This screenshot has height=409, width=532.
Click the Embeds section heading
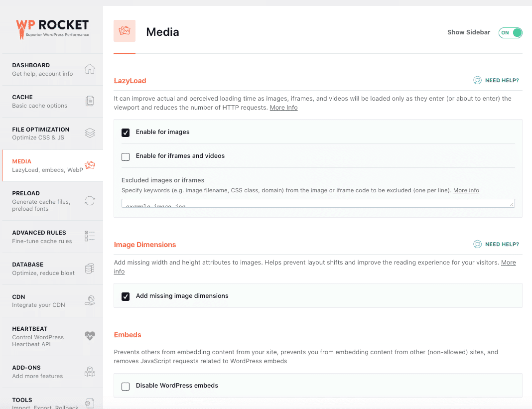pyautogui.click(x=128, y=335)
